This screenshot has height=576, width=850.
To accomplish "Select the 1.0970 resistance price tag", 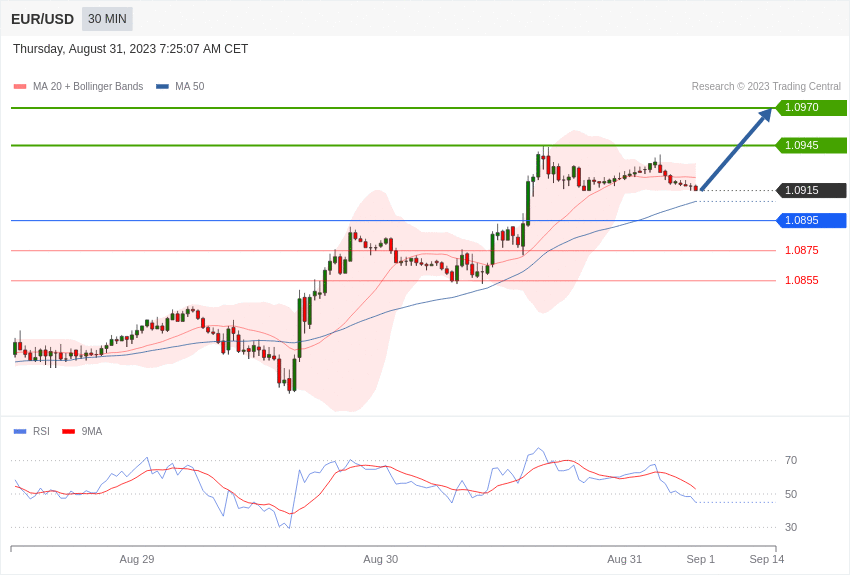I will [x=812, y=107].
